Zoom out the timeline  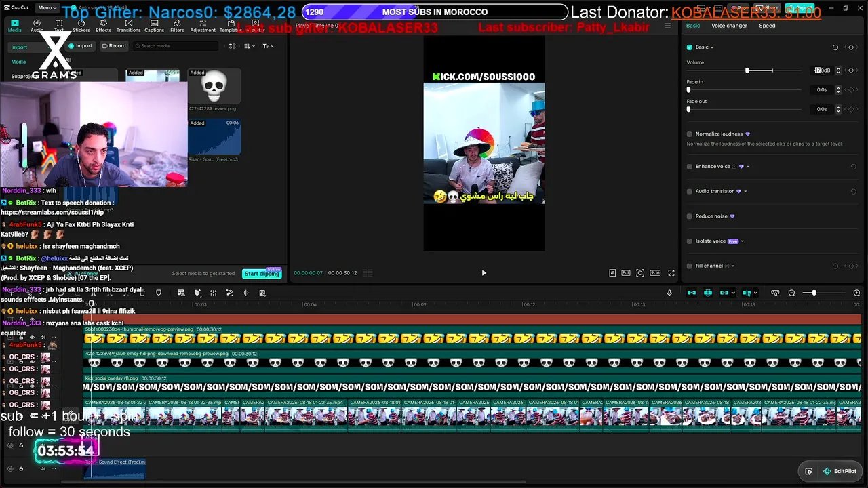(791, 293)
